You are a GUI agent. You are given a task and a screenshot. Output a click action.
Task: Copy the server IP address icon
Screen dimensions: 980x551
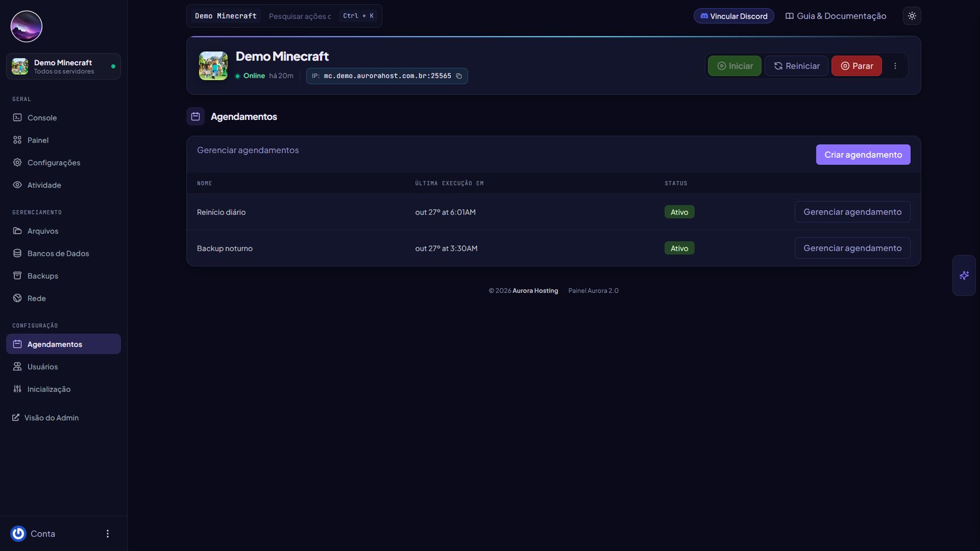tap(459, 76)
